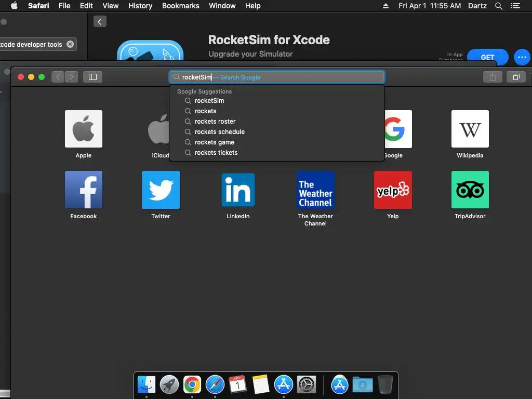The image size is (532, 399).
Task: Select the 'rockets tickets' suggestion
Action: click(x=277, y=153)
